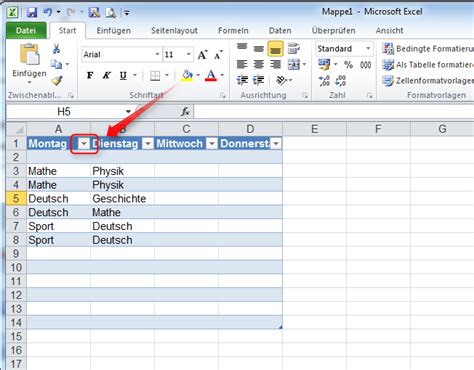The image size is (474, 370).
Task: Open the fill color dropdown arrow
Action: (198, 75)
